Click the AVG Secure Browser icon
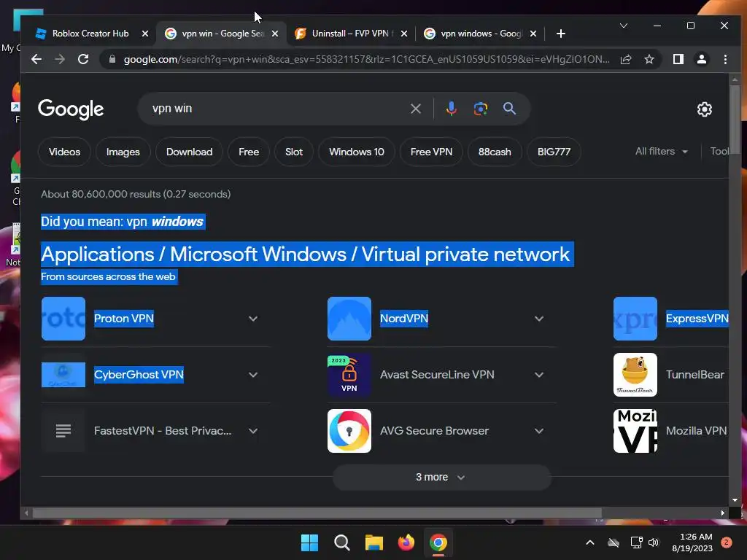747x560 pixels. tap(349, 431)
